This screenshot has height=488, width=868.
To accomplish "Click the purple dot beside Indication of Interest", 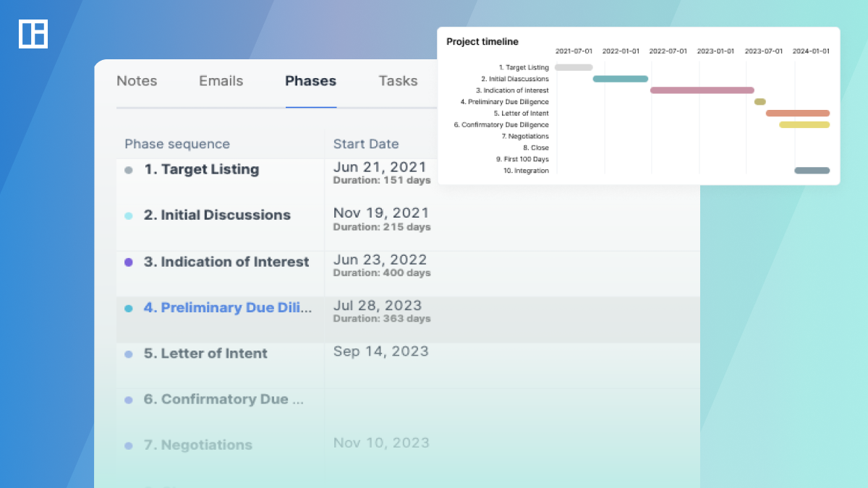I will pos(129,262).
